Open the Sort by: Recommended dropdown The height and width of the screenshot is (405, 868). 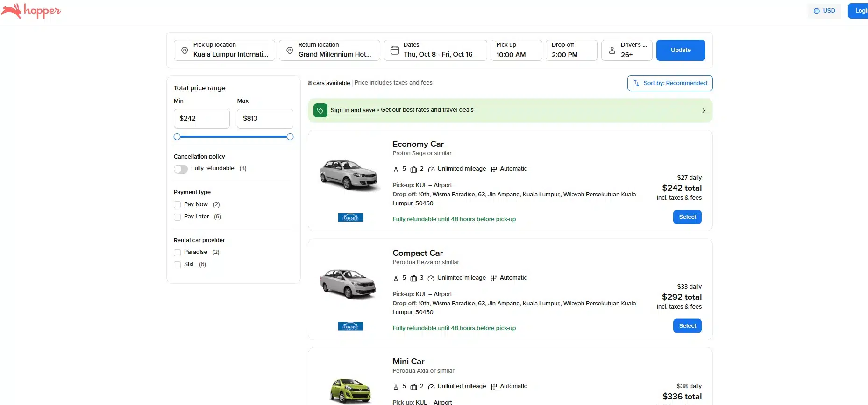pyautogui.click(x=670, y=83)
